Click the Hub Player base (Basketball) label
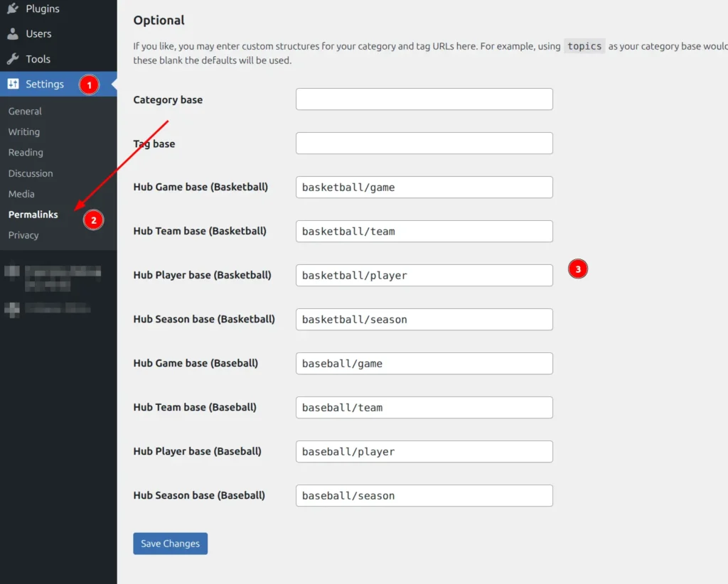This screenshot has height=584, width=728. [x=203, y=275]
